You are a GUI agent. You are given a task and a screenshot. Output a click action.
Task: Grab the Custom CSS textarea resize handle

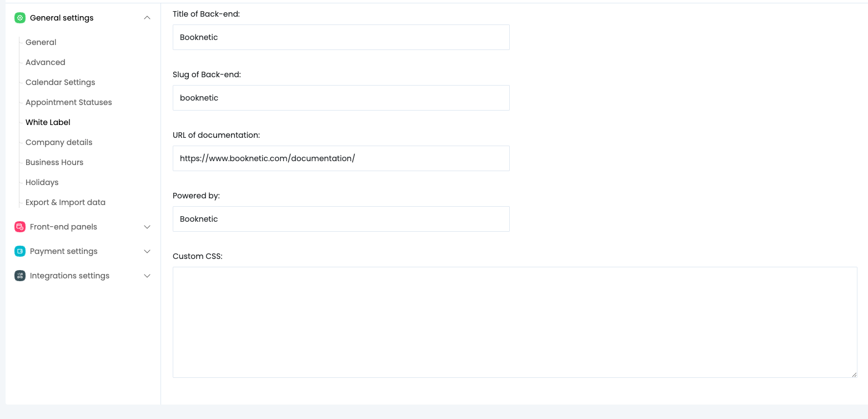pos(854,375)
